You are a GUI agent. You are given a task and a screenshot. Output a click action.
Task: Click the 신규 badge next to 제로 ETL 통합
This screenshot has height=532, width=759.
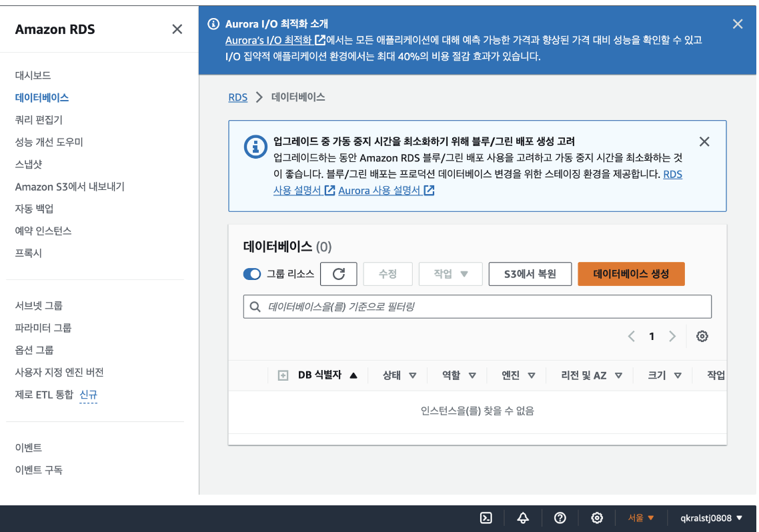pyautogui.click(x=88, y=395)
